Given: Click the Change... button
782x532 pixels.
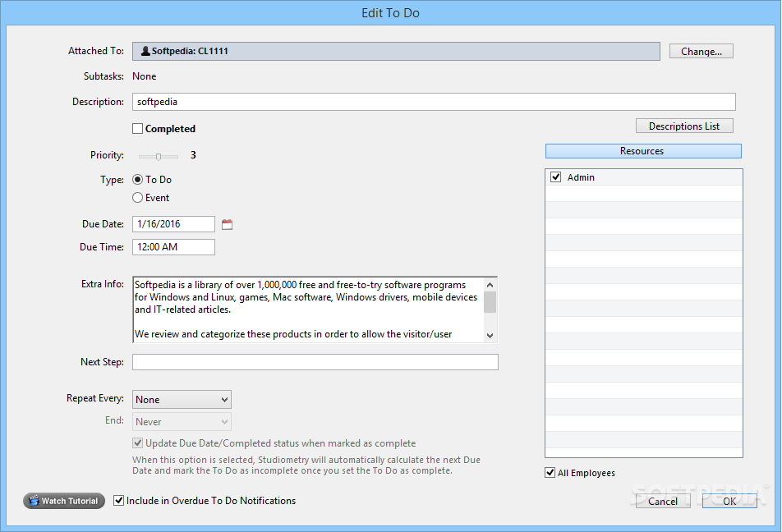Looking at the screenshot, I should click(701, 52).
